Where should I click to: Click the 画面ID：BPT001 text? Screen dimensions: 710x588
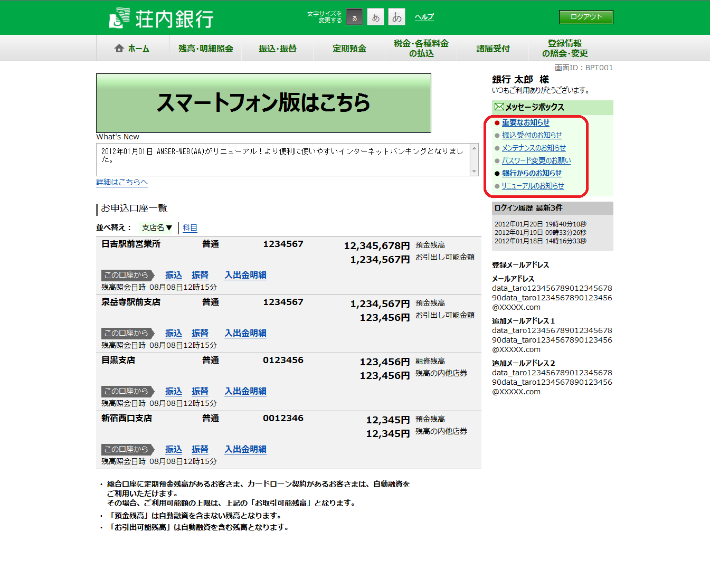click(x=584, y=68)
